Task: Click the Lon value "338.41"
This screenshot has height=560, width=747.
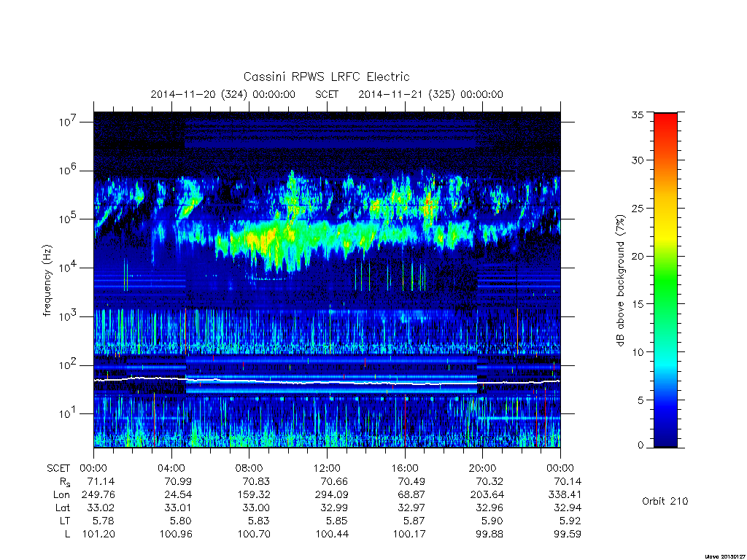Action: 565,495
